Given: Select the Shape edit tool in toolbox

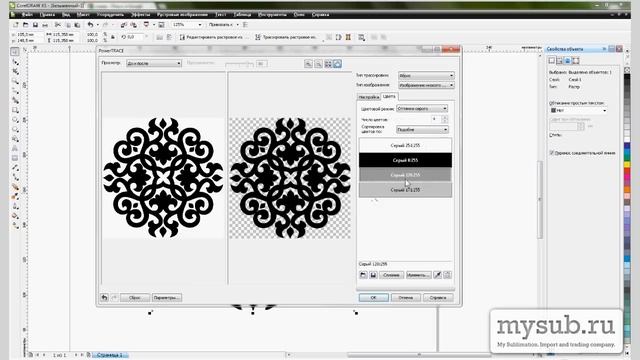Looking at the screenshot, I should (x=16, y=62).
